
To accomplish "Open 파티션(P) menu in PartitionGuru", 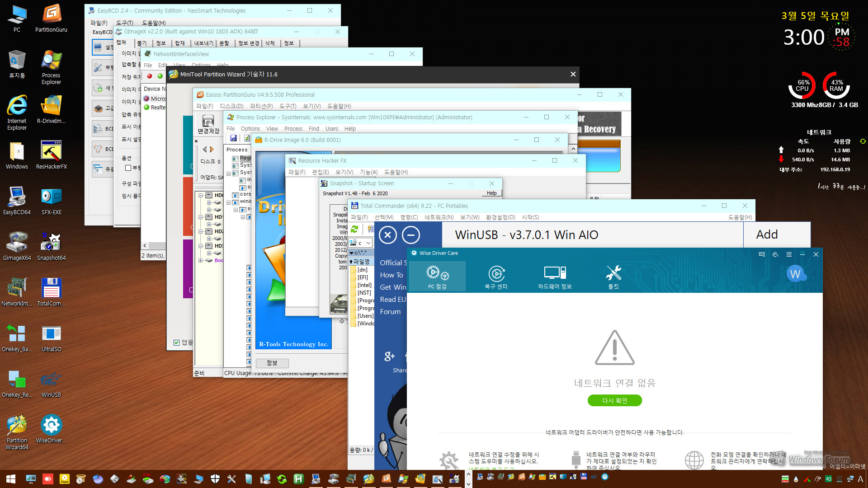I will 261,106.
